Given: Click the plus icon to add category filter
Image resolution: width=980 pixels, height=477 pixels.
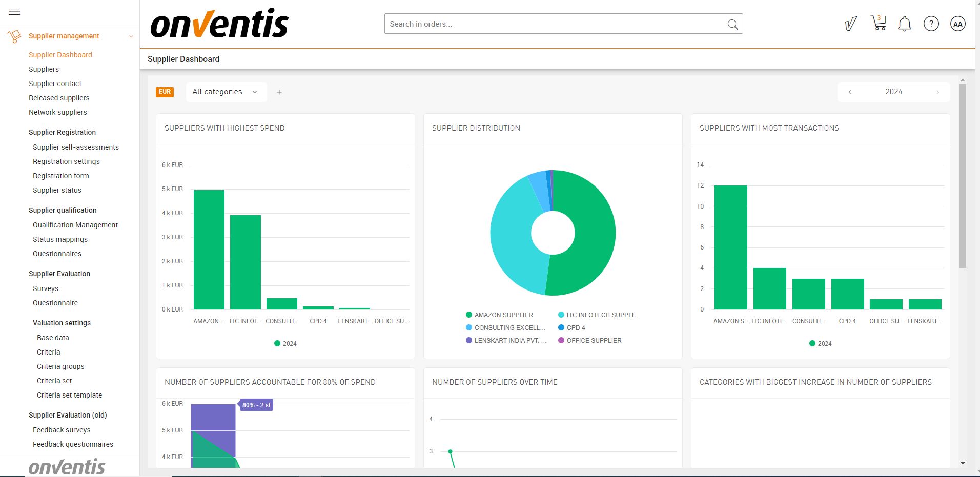Looking at the screenshot, I should [x=279, y=92].
